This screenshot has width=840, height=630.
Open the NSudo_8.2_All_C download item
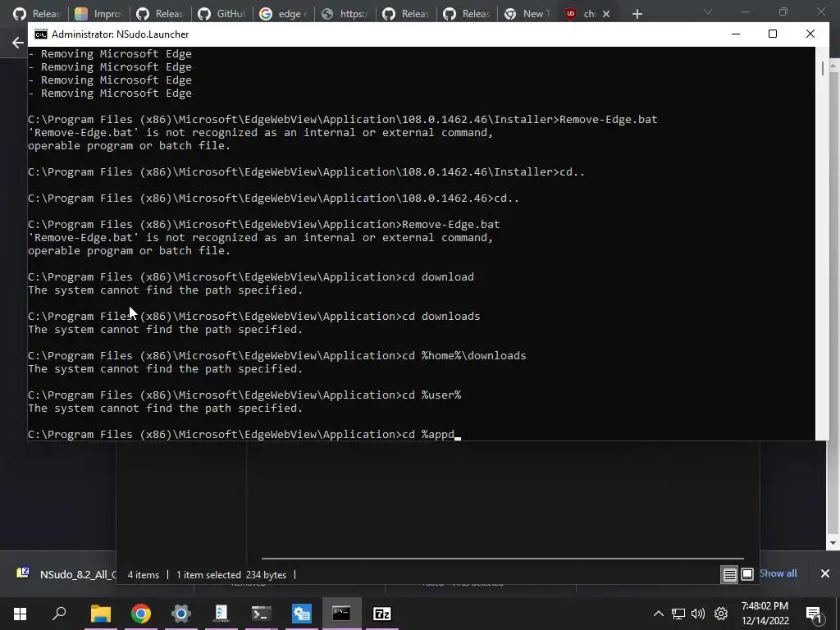click(x=66, y=574)
